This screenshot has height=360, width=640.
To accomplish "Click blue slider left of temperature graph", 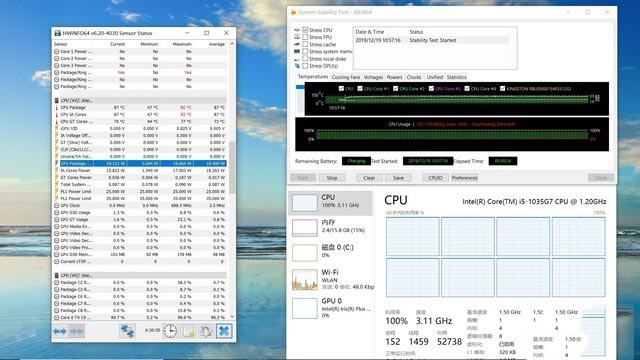I will click(300, 87).
